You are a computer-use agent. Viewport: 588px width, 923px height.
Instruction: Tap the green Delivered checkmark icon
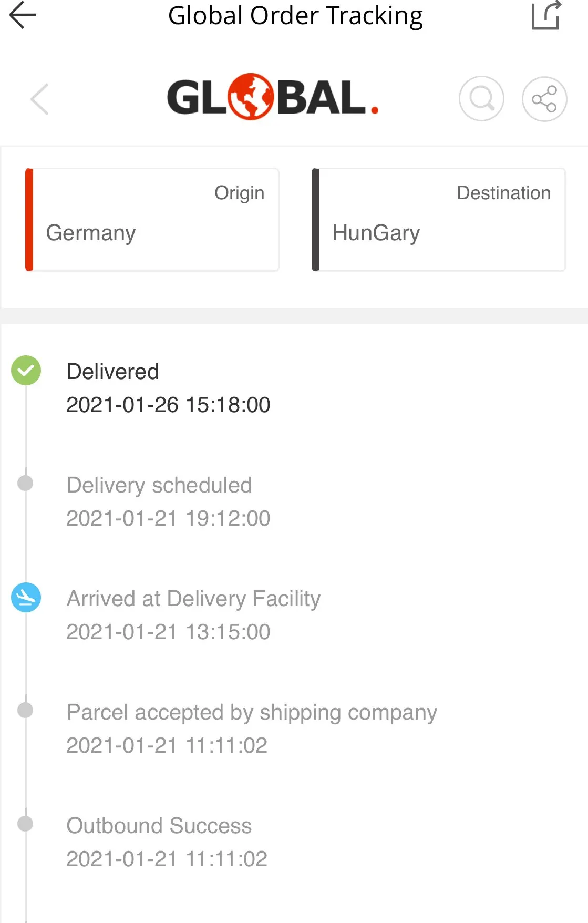[26, 371]
